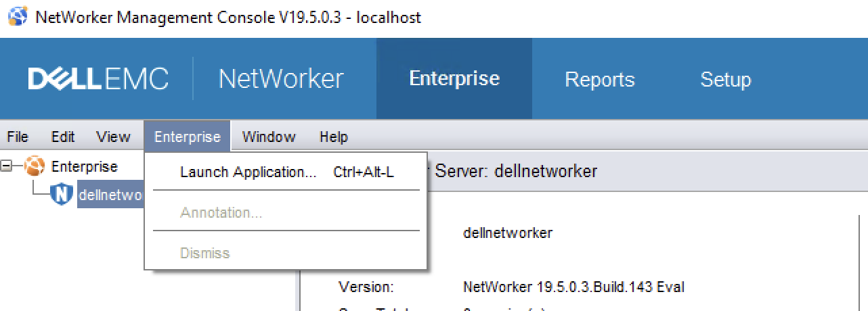Click the Dell EMC logo in banner
Screen dimensions: 868x311
pyautogui.click(x=98, y=79)
